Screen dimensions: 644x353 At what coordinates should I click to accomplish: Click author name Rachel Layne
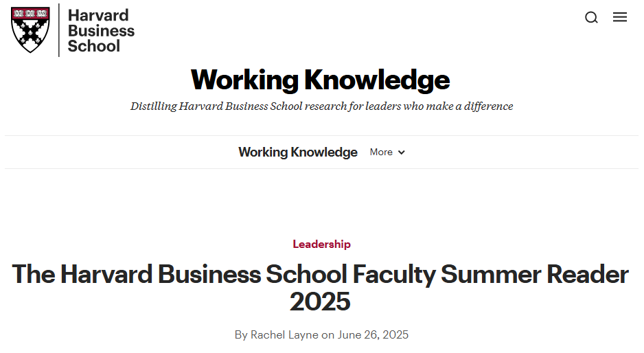click(284, 334)
